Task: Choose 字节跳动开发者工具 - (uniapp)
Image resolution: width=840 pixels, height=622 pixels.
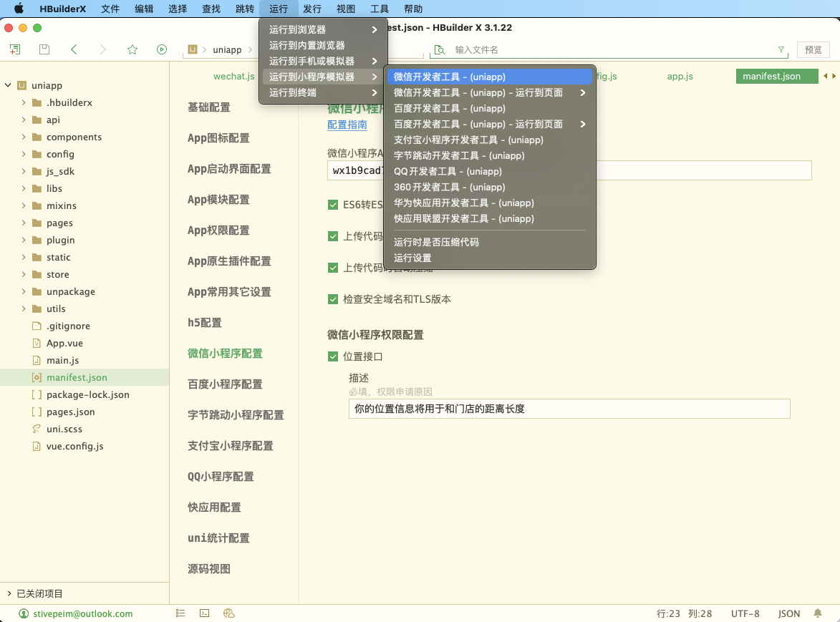Action: tap(490, 155)
